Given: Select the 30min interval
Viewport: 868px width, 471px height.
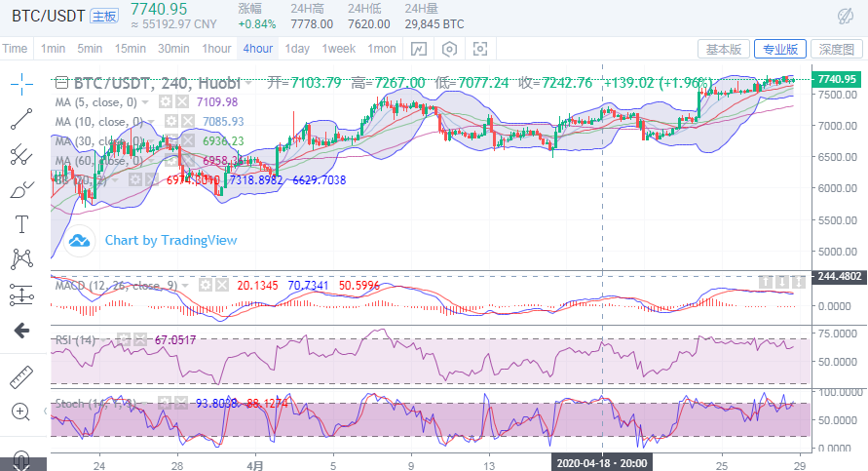Looking at the screenshot, I should (x=173, y=49).
